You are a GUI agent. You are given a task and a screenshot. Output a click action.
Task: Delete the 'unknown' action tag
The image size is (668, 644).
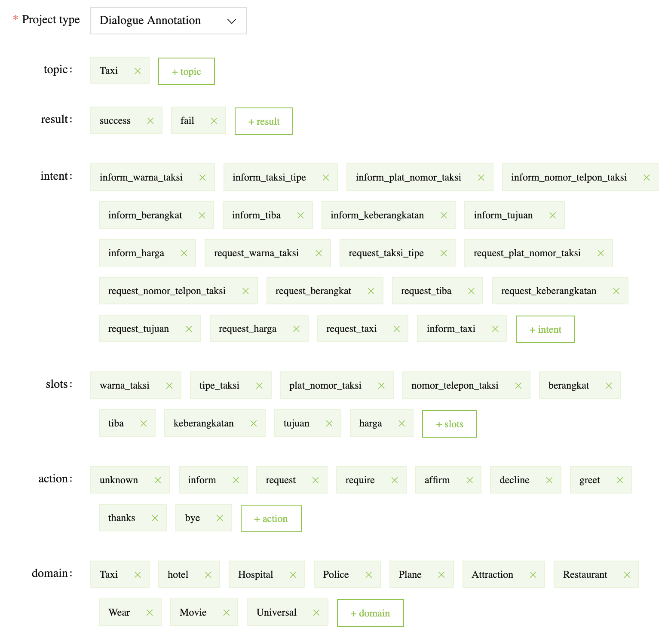pyautogui.click(x=158, y=480)
